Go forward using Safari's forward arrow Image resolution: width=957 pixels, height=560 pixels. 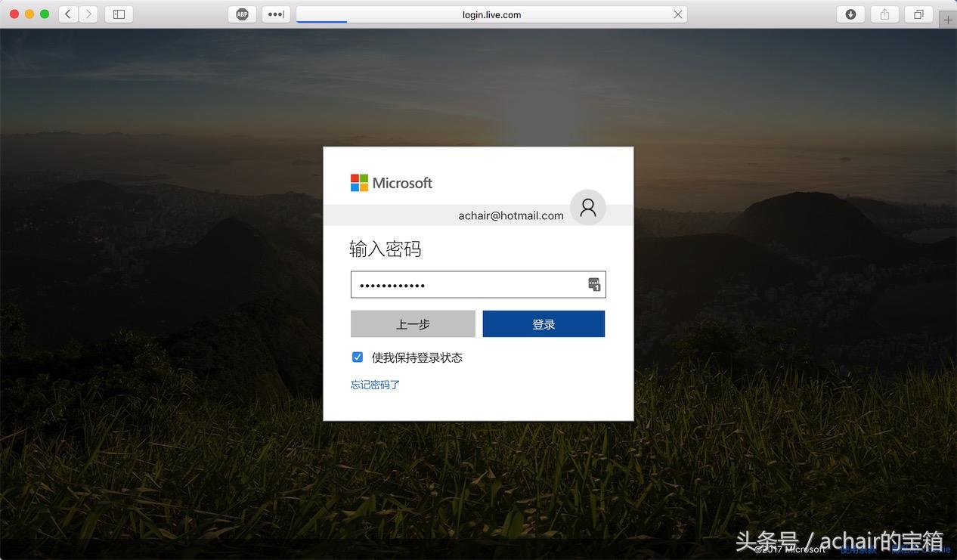(x=88, y=14)
